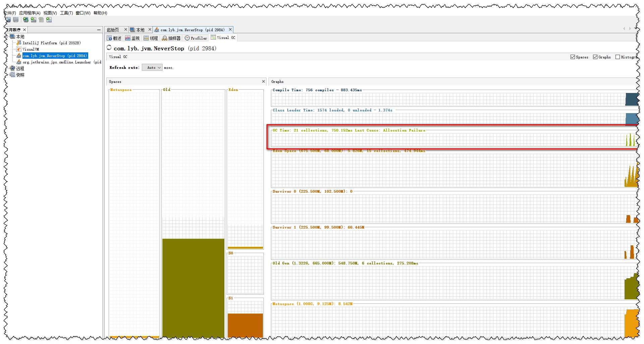The height and width of the screenshot is (344, 644).
Task: Click Java icon beside NeverStop tree entry
Action: pyautogui.click(x=19, y=56)
